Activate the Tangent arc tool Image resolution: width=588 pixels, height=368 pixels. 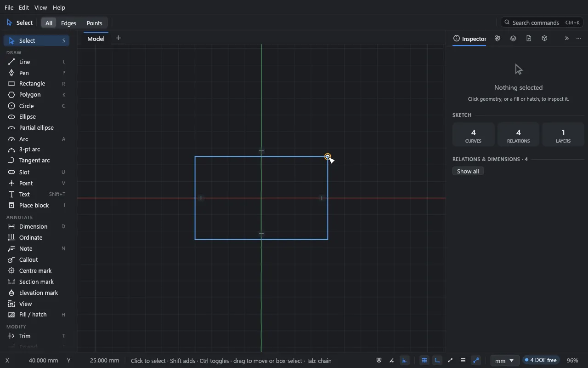37,161
